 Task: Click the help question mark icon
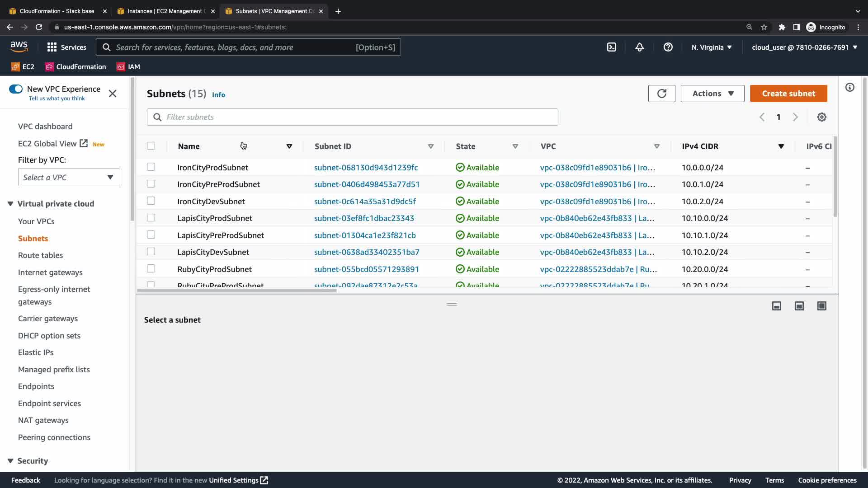668,47
